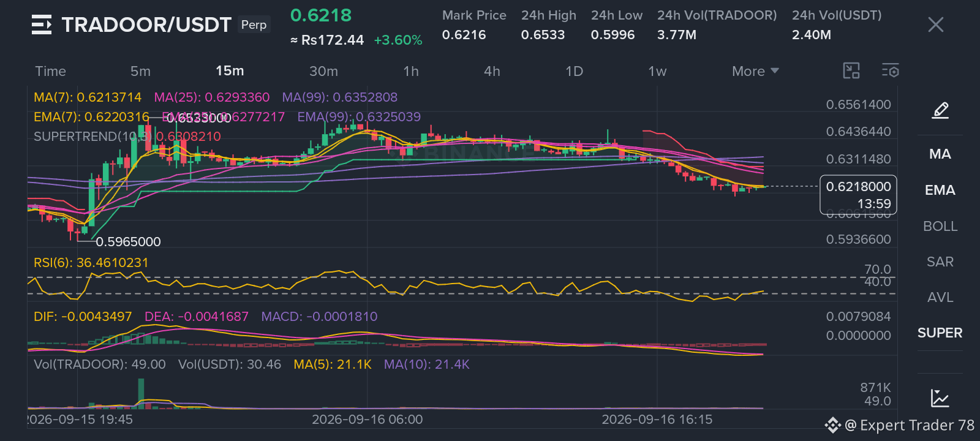
Task: Open the line chart icon in sidebar
Action: point(940,398)
